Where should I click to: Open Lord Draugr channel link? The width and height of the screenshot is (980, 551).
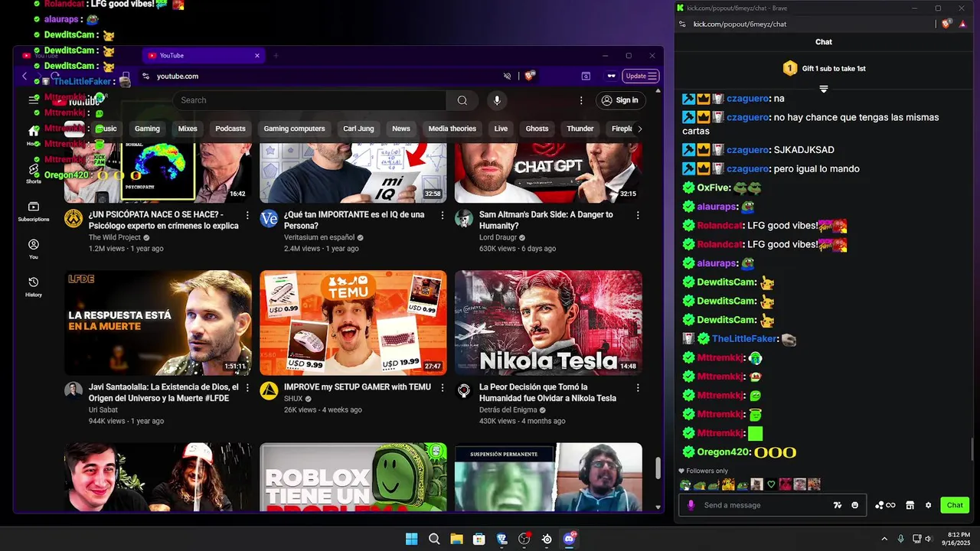click(x=498, y=237)
